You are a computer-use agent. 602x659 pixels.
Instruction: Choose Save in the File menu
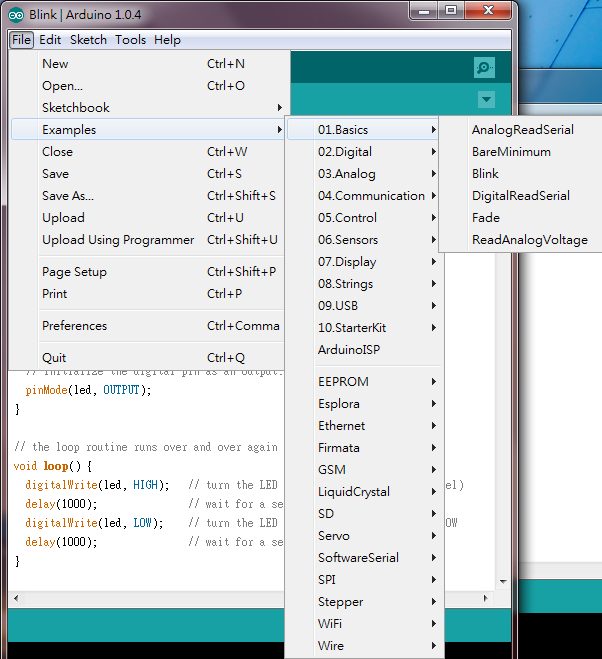tap(148, 174)
